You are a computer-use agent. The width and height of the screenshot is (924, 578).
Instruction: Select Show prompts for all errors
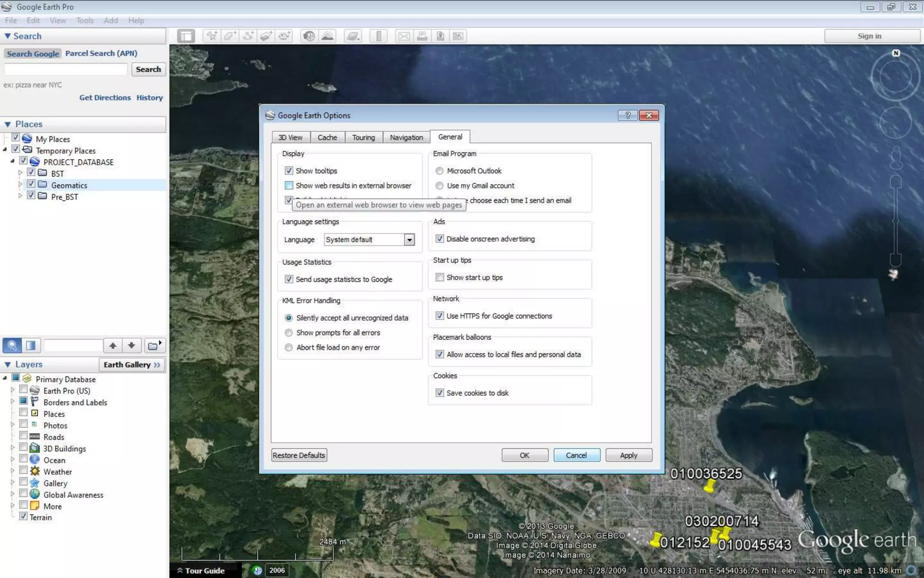point(289,333)
